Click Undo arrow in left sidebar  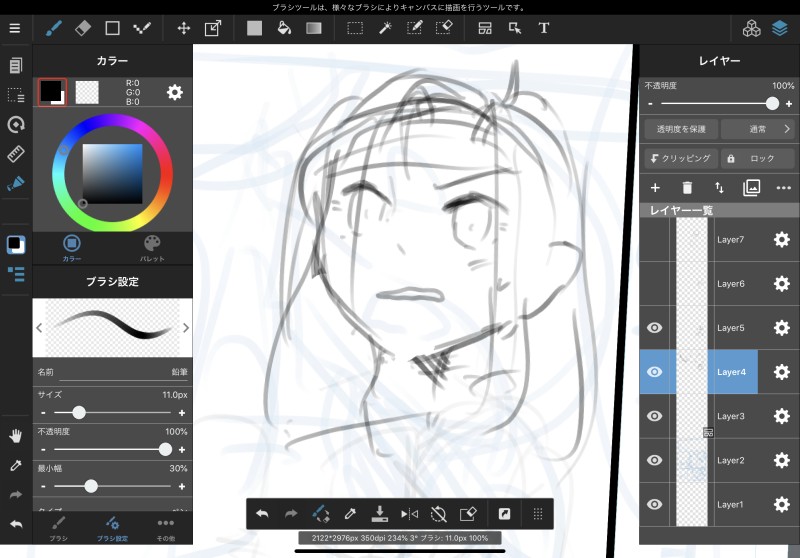point(16,524)
